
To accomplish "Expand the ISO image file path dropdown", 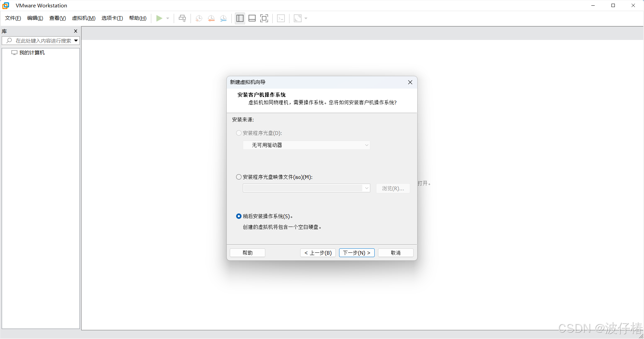I will 366,188.
